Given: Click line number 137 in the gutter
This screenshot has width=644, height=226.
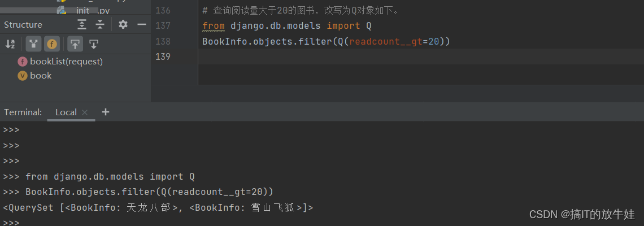Looking at the screenshot, I should click(163, 26).
